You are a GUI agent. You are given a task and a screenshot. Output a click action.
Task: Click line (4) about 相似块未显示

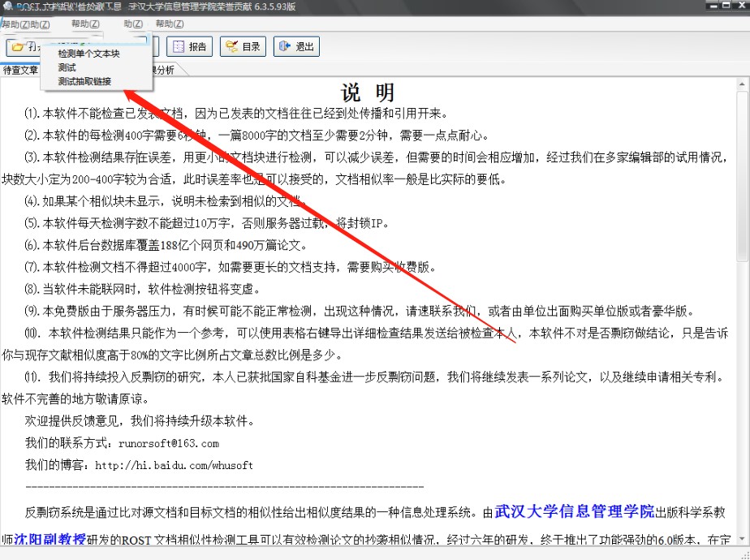click(x=165, y=200)
